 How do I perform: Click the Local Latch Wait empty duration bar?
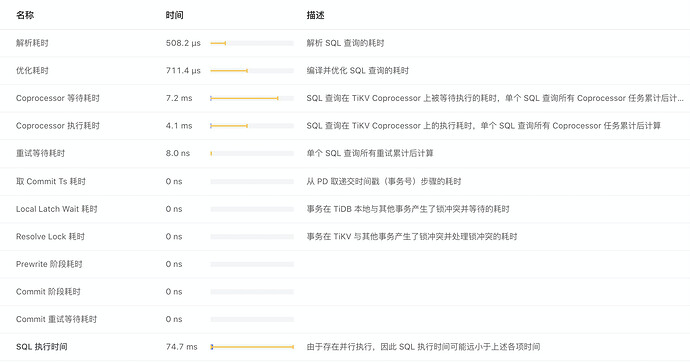coord(252,209)
